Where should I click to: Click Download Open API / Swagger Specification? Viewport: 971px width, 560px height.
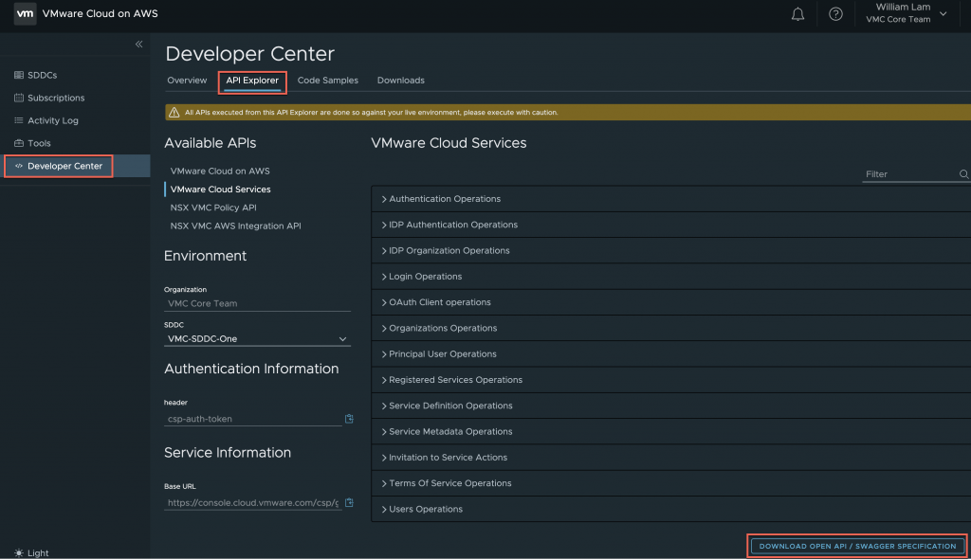pos(857,546)
